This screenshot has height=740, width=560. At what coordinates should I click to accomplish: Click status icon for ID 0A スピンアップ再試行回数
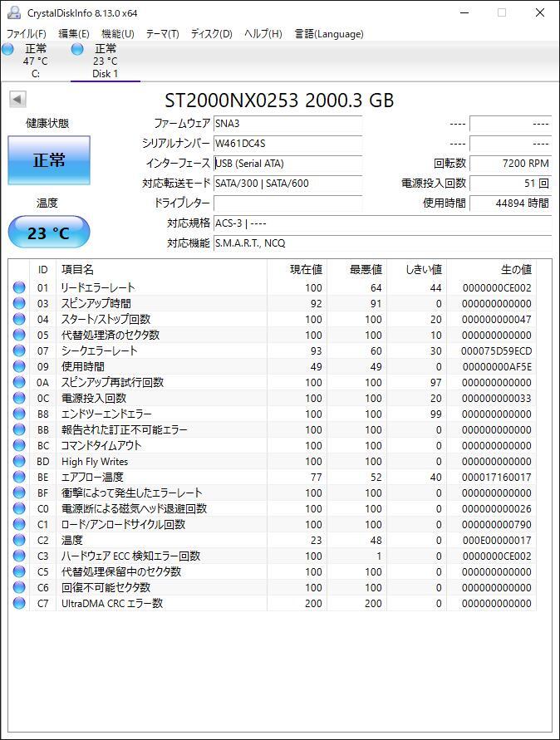19,382
